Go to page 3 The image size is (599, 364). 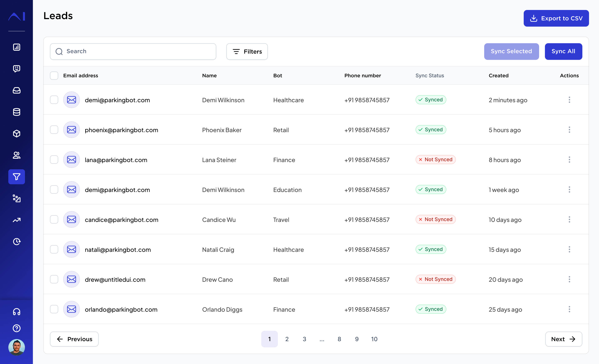(304, 339)
